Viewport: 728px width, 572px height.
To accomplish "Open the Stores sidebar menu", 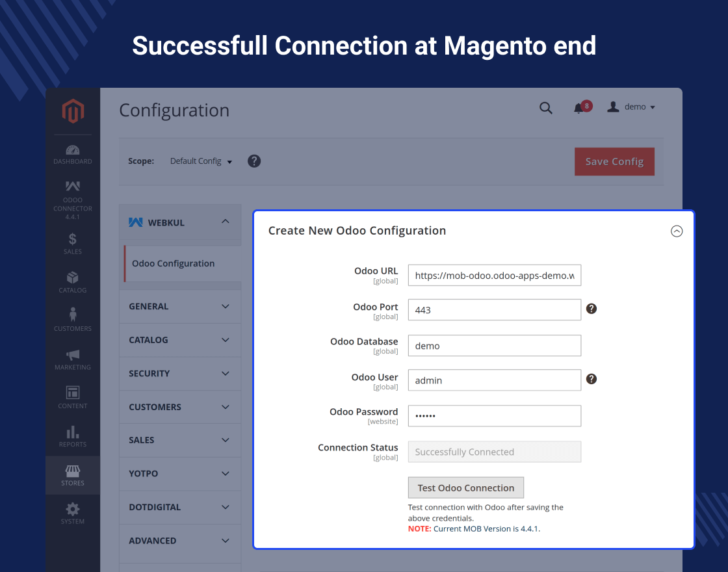I will pyautogui.click(x=73, y=475).
